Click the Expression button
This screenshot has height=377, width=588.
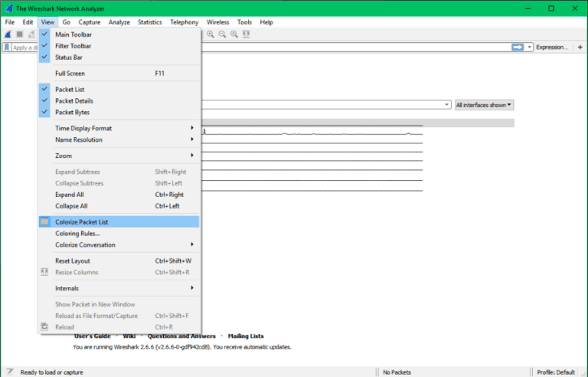click(x=552, y=47)
